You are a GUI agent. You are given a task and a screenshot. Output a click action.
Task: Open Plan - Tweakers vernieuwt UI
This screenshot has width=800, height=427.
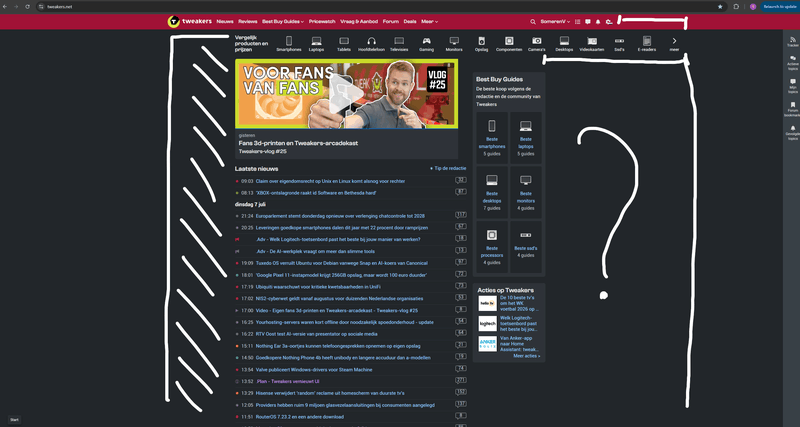(x=287, y=382)
